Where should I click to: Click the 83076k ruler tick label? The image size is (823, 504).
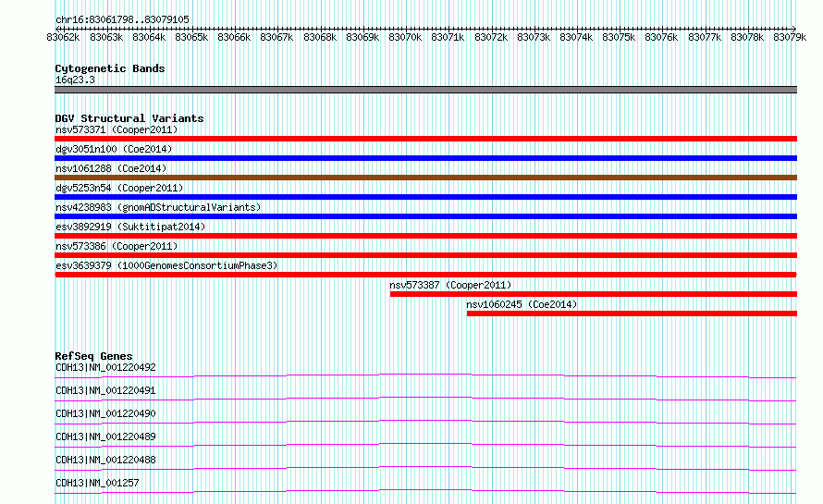pyautogui.click(x=661, y=37)
